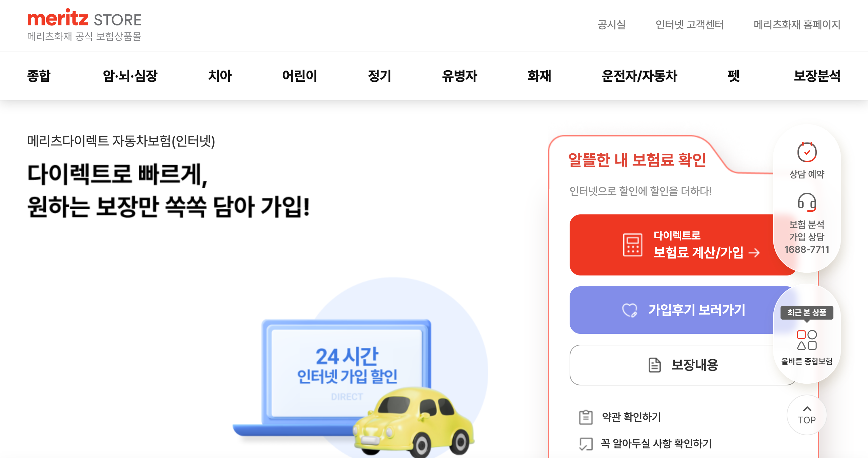Screen dimensions: 868x458
Task: Select the 암·뇌·심장 menu item
Action: pos(130,76)
